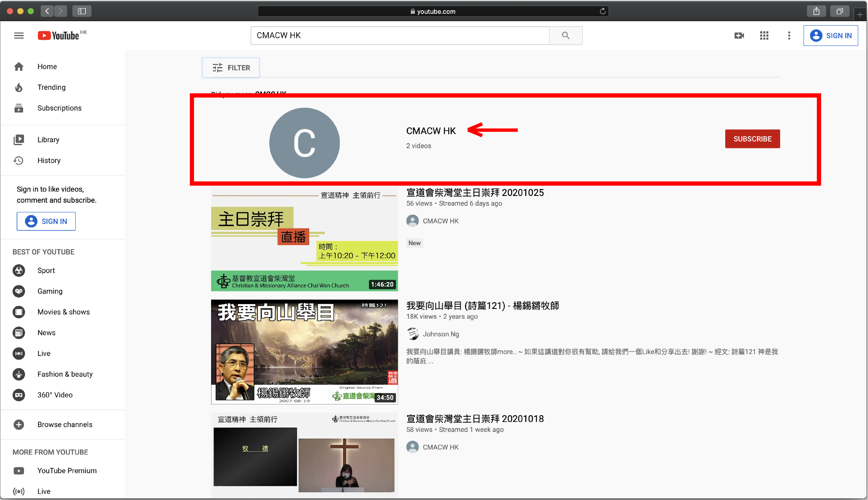This screenshot has width=868, height=500.
Task: Open Johnson Ng channel link
Action: point(441,334)
